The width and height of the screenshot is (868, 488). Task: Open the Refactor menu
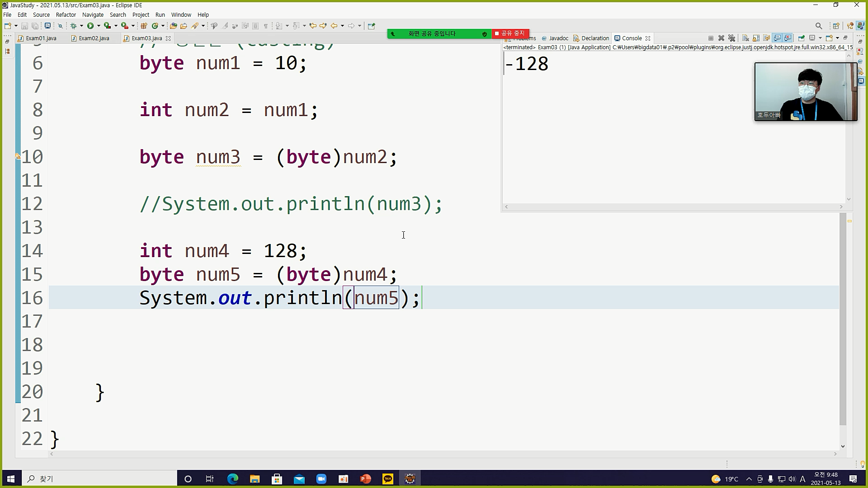(x=66, y=14)
